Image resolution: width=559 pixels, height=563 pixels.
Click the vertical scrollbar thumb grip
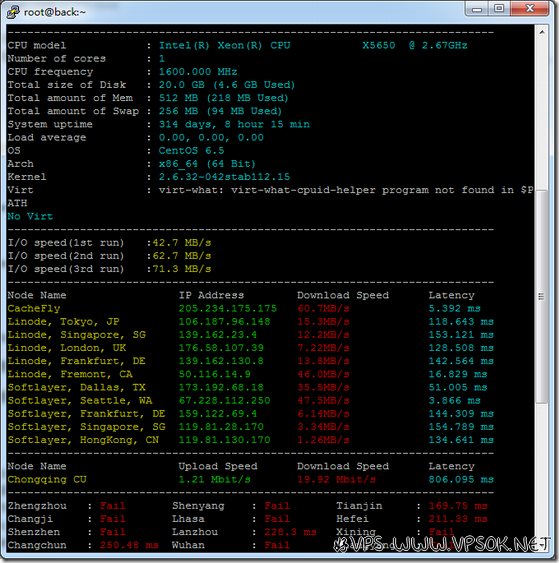point(541,297)
